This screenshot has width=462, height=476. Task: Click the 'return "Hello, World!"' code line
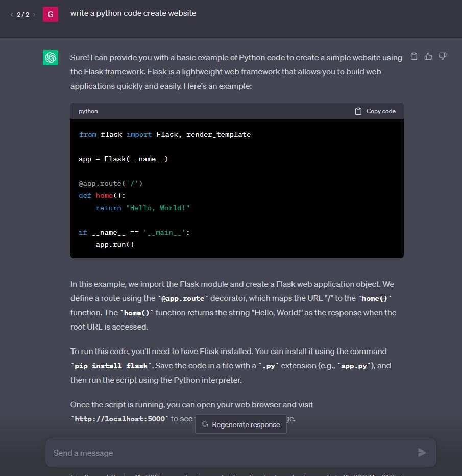(142, 208)
